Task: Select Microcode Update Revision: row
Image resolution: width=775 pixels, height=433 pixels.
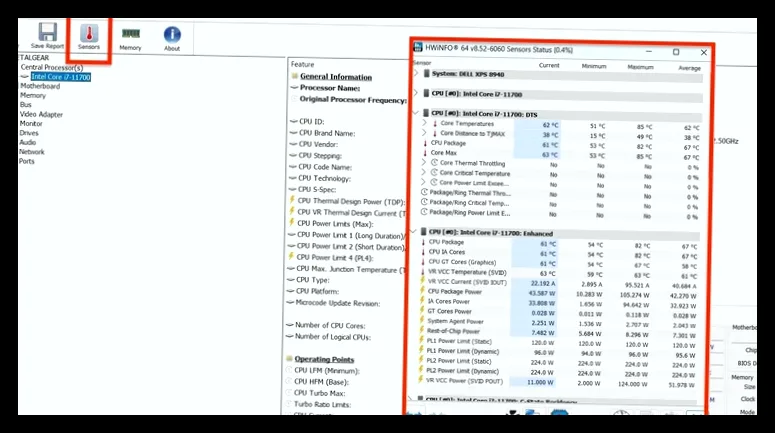Action: [x=338, y=303]
